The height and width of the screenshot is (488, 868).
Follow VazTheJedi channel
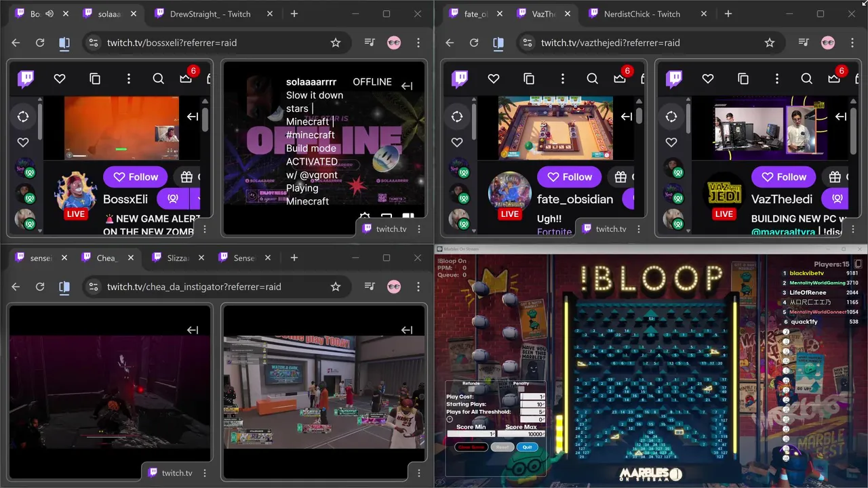pyautogui.click(x=784, y=177)
